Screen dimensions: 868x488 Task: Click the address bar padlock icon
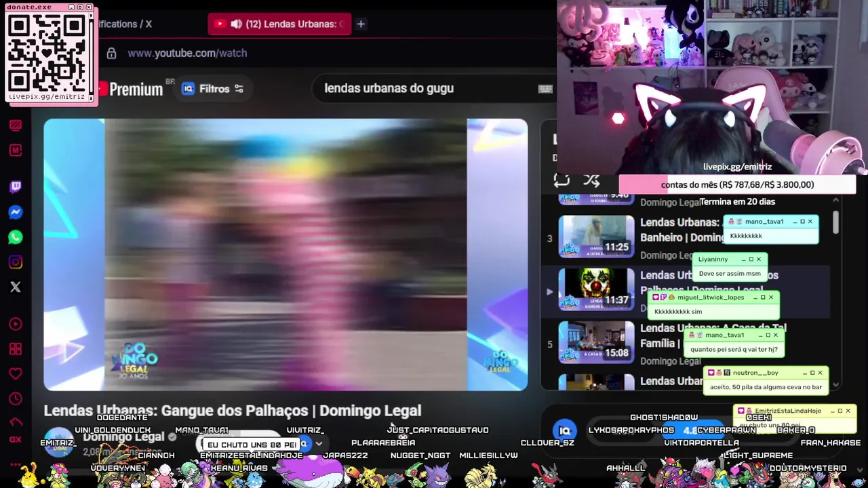pos(111,53)
